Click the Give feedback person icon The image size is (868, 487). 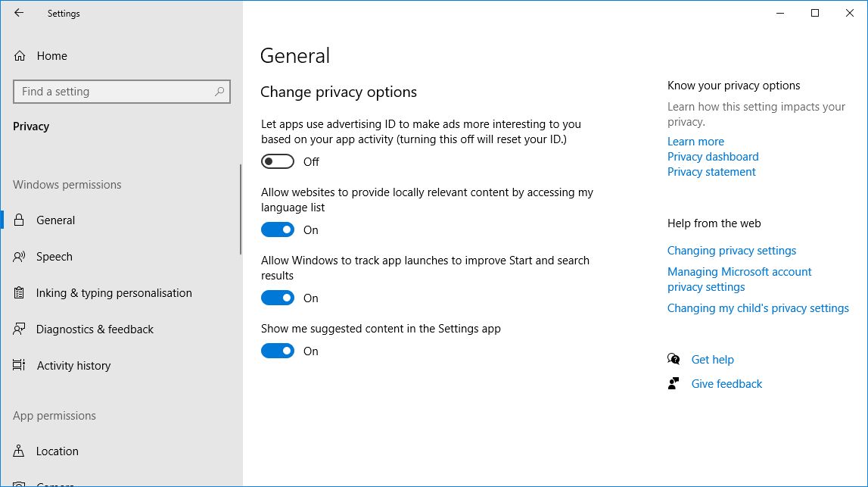[x=674, y=383]
